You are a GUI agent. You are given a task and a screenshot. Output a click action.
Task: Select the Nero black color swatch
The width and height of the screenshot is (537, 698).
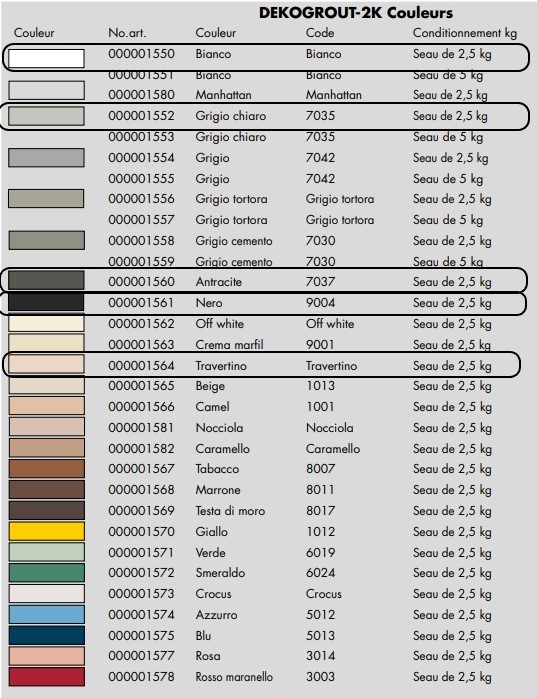point(46,302)
